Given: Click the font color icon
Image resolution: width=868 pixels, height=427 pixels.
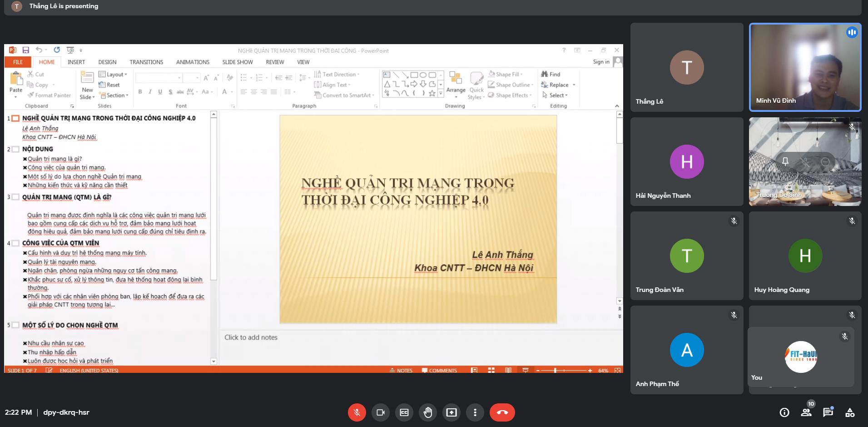Looking at the screenshot, I should pyautogui.click(x=224, y=92).
